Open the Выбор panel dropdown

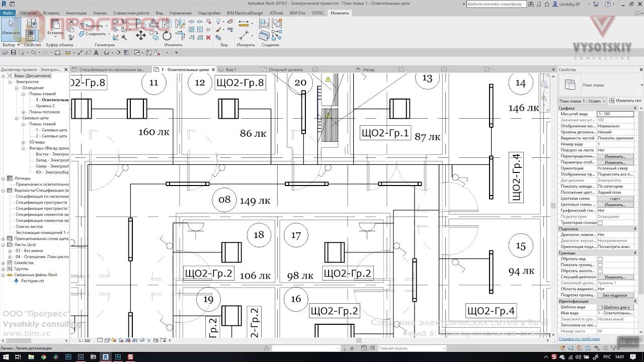click(x=11, y=45)
